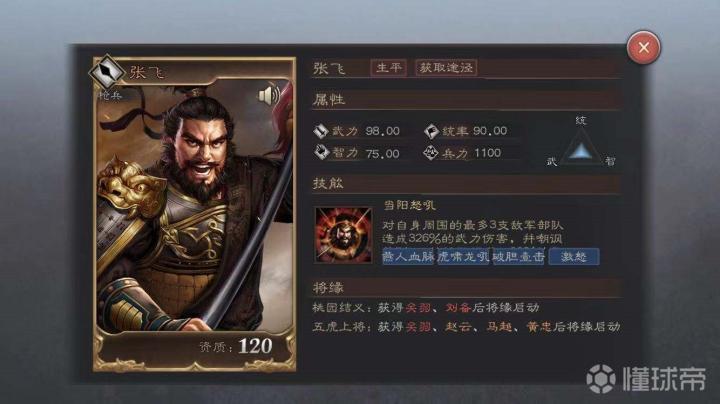This screenshot has height=404, width=720.
Task: Click 赵云 link in 五虎上将 bond
Action: (x=458, y=327)
